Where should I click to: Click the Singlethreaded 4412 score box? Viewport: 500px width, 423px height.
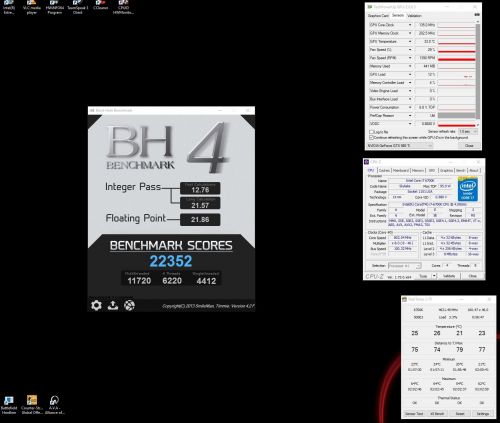(x=206, y=279)
